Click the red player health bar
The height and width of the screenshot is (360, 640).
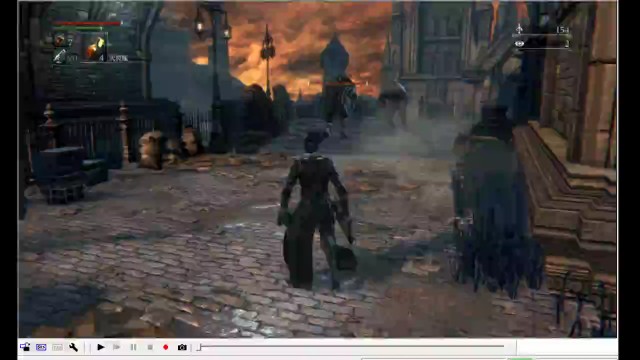87,23
